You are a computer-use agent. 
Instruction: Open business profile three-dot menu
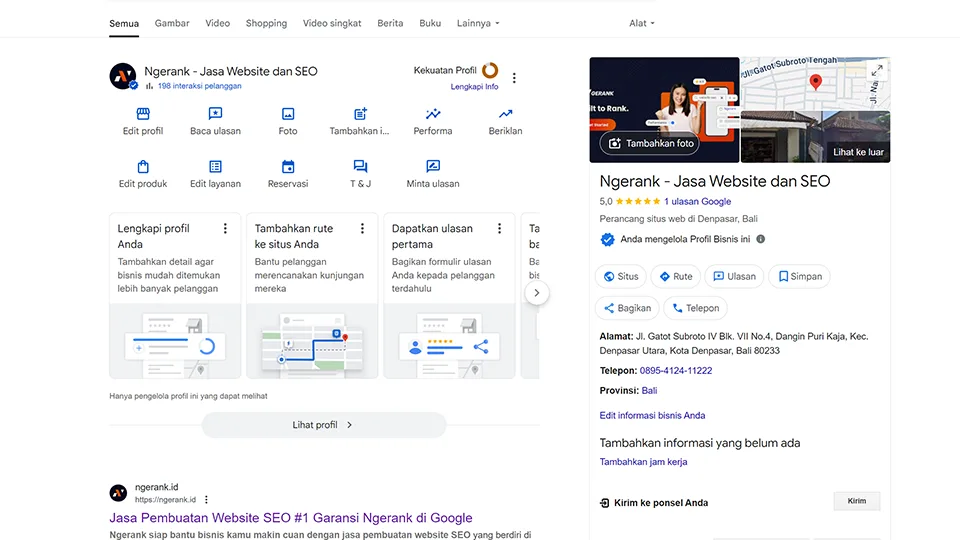click(514, 78)
